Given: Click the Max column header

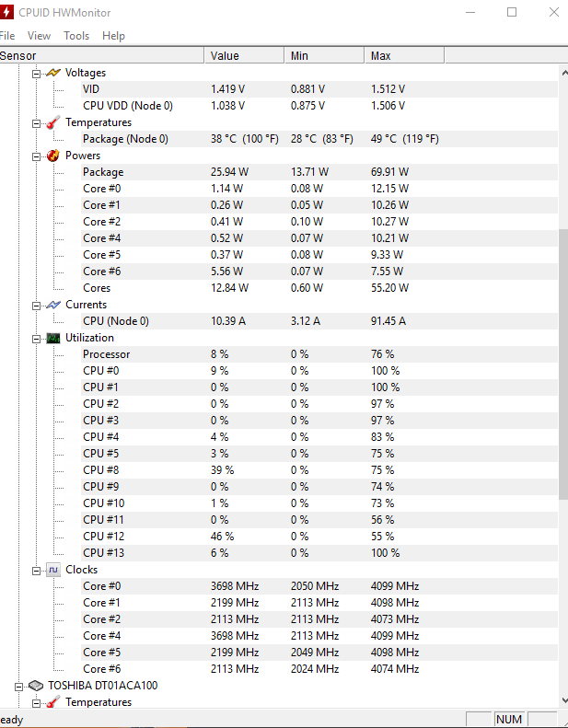Looking at the screenshot, I should 404,56.
